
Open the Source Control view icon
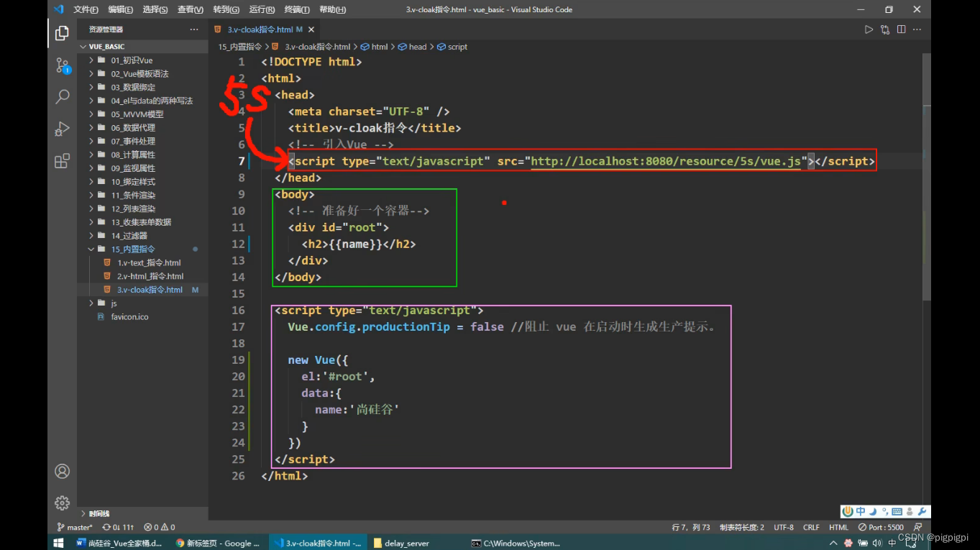coord(63,65)
